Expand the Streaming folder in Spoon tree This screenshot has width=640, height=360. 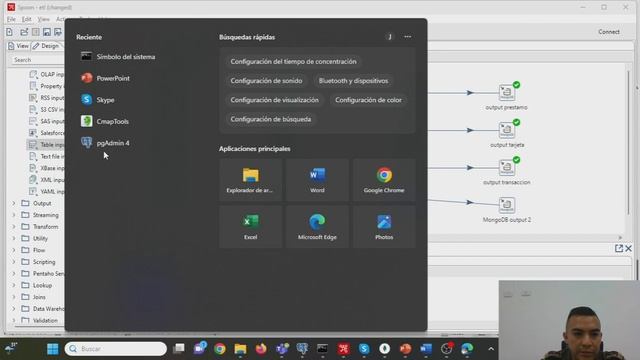click(x=13, y=215)
